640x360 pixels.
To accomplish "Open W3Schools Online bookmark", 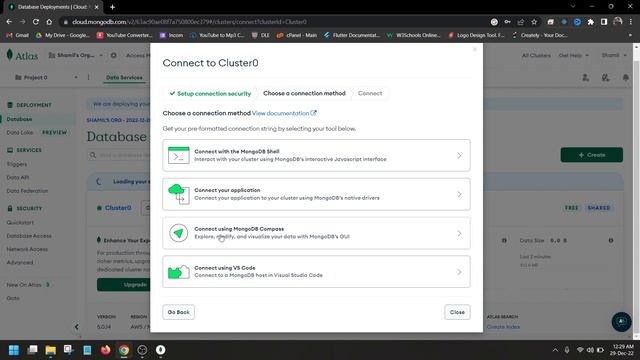I will pyautogui.click(x=413, y=36).
